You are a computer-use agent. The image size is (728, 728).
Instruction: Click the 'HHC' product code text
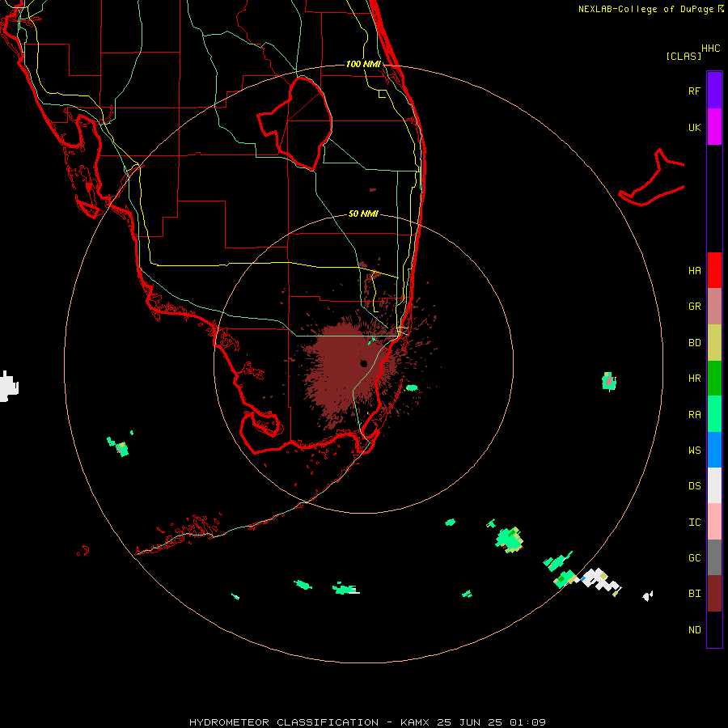pos(710,49)
